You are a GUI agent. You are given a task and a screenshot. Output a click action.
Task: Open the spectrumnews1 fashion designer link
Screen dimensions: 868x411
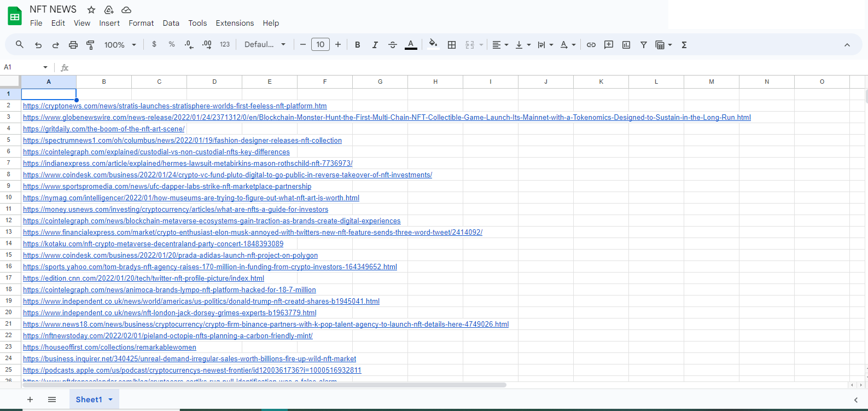point(182,141)
